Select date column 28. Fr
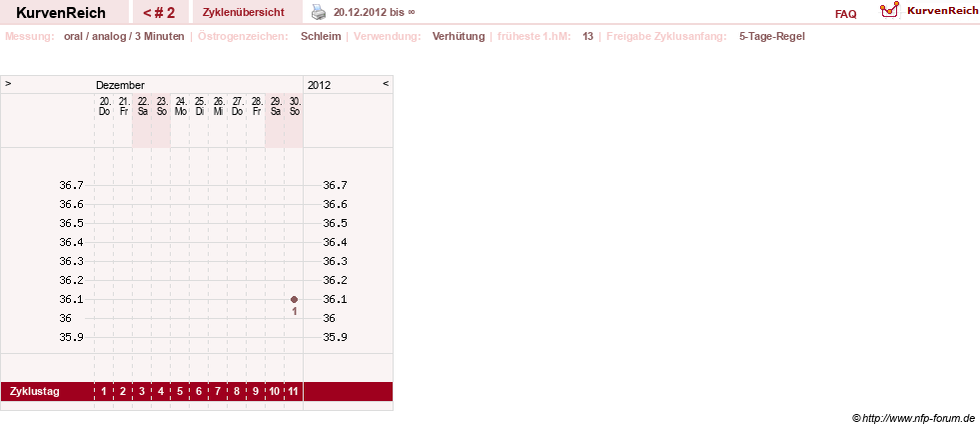980x430 pixels. [257, 106]
